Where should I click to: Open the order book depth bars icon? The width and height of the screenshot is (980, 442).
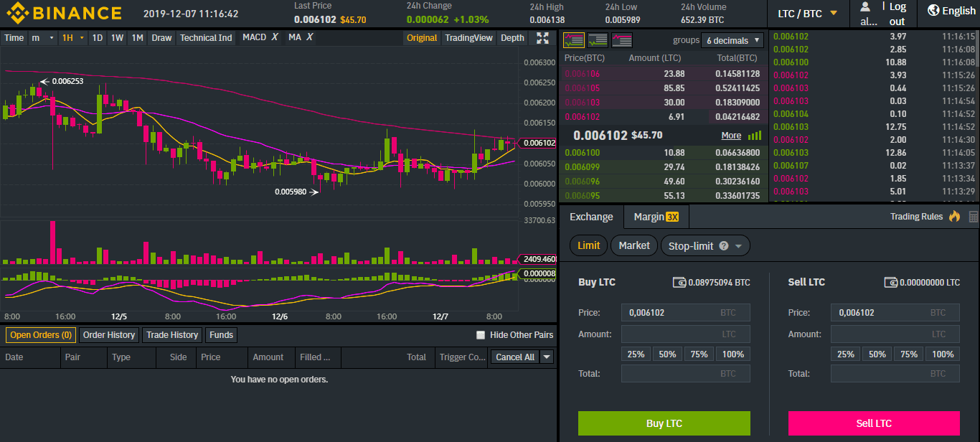click(x=755, y=135)
